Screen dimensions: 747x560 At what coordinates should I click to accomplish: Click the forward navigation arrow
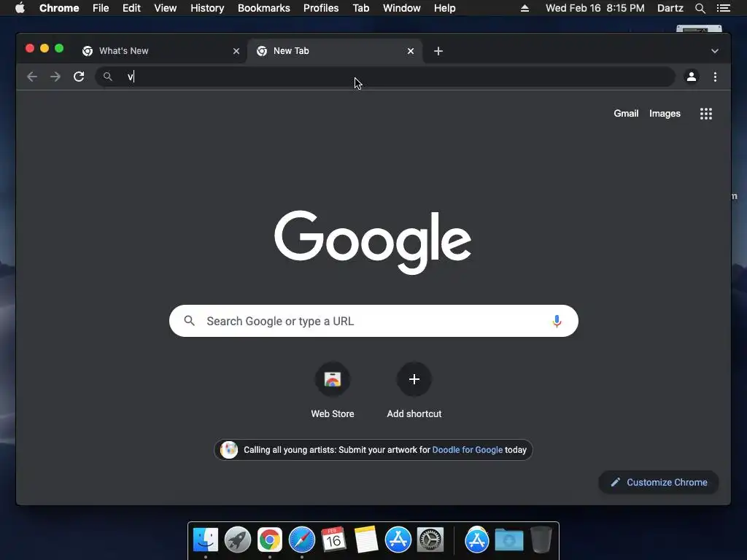pyautogui.click(x=55, y=77)
